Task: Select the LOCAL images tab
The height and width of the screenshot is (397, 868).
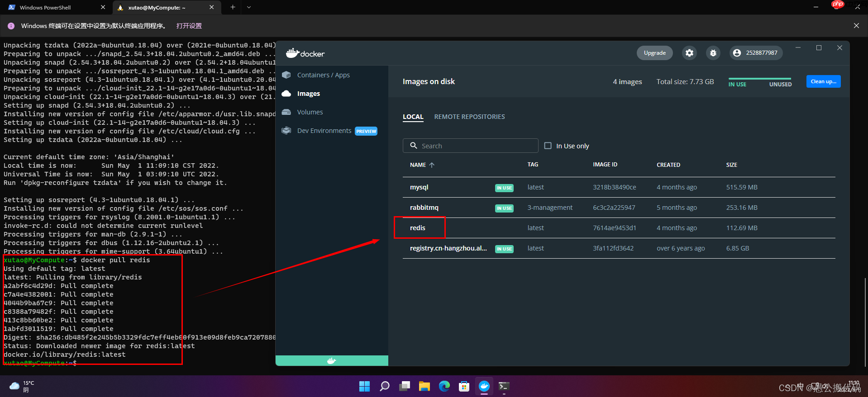Action: 413,117
